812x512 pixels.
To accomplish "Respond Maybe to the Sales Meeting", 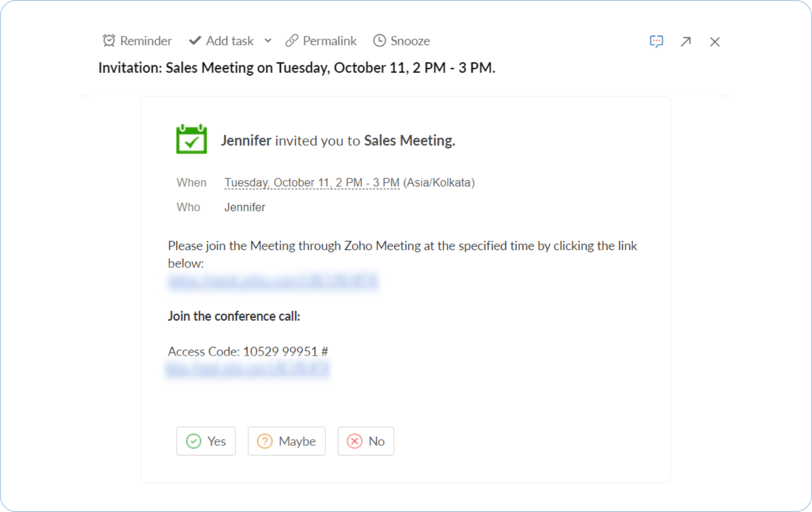I will click(286, 441).
